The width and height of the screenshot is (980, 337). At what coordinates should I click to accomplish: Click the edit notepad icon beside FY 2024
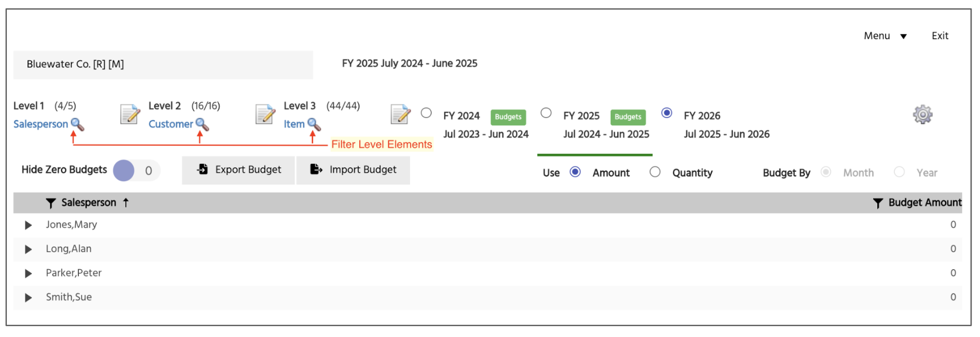(401, 114)
